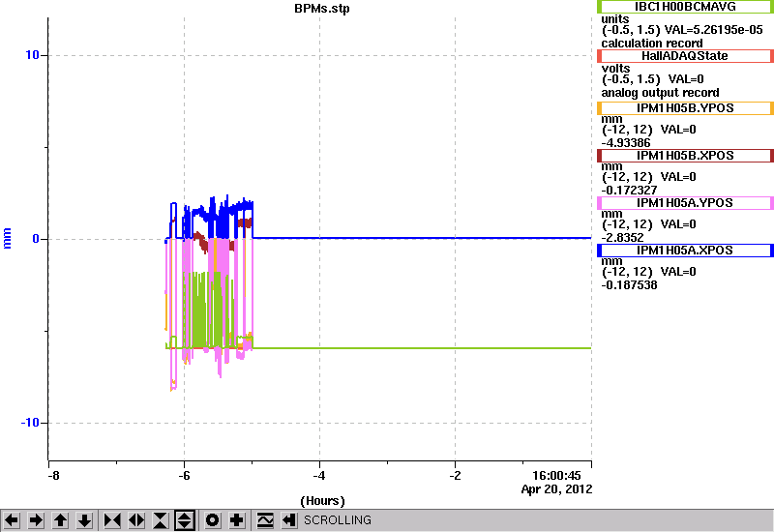Pan the plot up with the up arrow
The height and width of the screenshot is (532, 774).
coord(60,520)
